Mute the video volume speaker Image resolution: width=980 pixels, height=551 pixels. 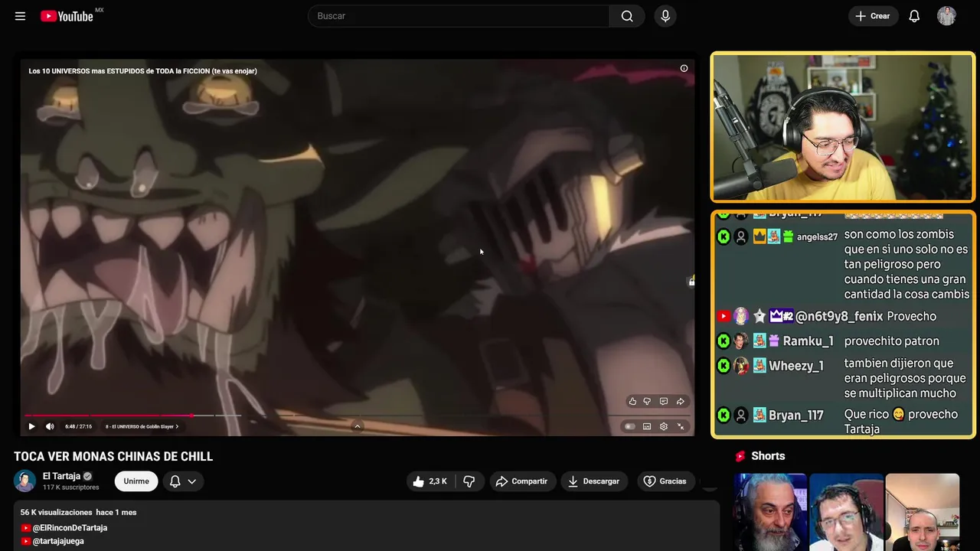50,426
